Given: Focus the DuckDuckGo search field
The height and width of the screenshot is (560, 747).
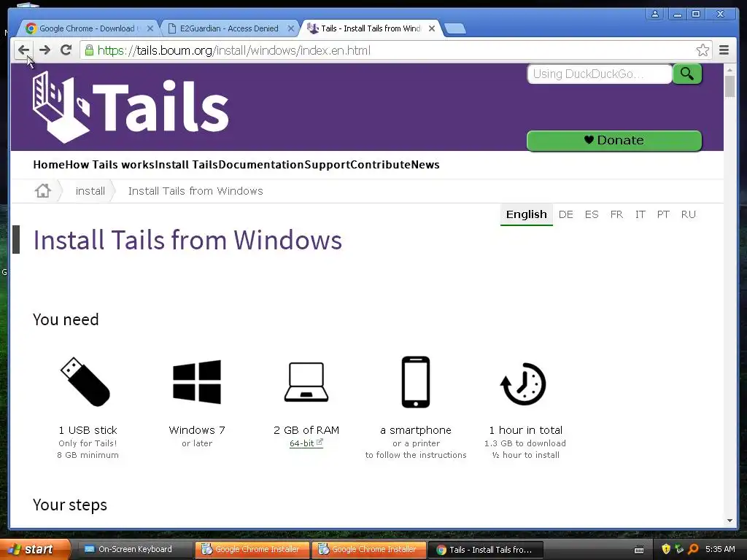Looking at the screenshot, I should pyautogui.click(x=600, y=74).
